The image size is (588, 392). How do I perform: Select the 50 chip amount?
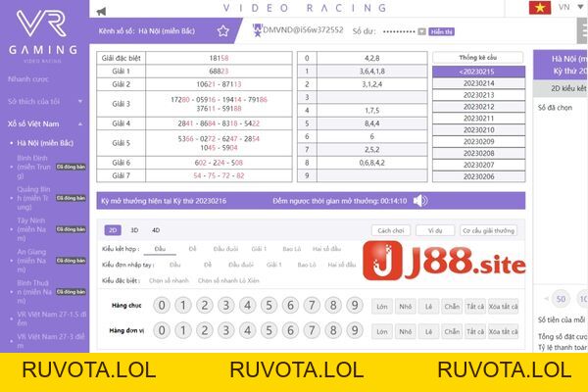tap(561, 299)
